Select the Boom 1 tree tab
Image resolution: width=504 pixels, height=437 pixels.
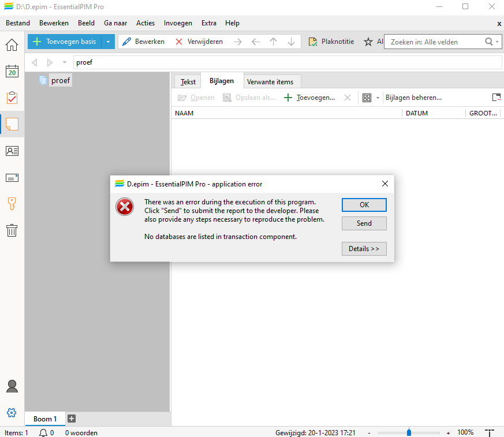[45, 419]
